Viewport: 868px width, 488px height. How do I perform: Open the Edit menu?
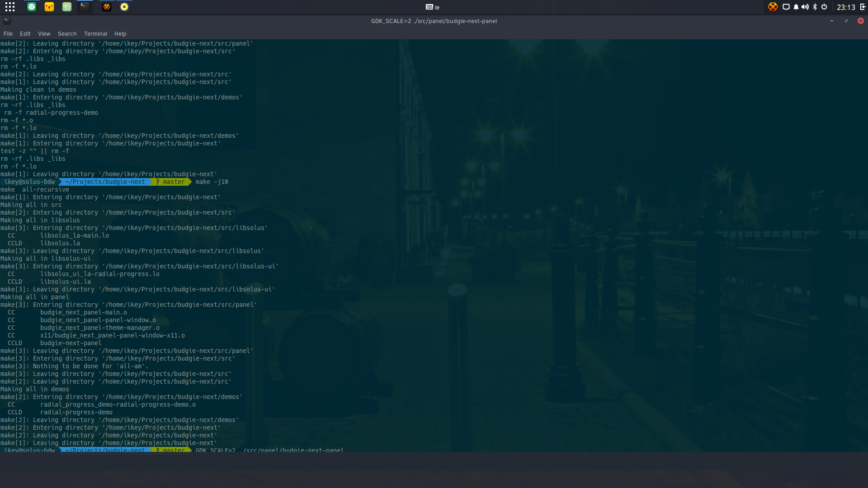(25, 34)
